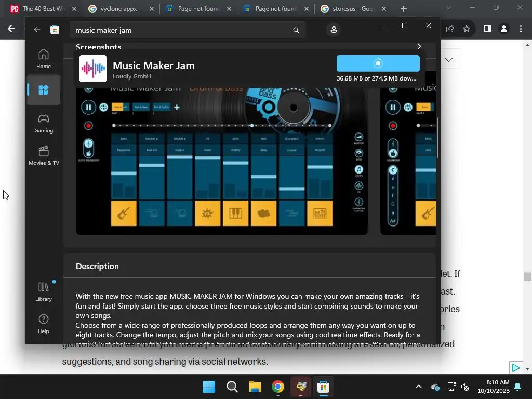Open Google Chrome from the taskbar
Viewport: 532px width, 399px height.
pyautogui.click(x=278, y=387)
